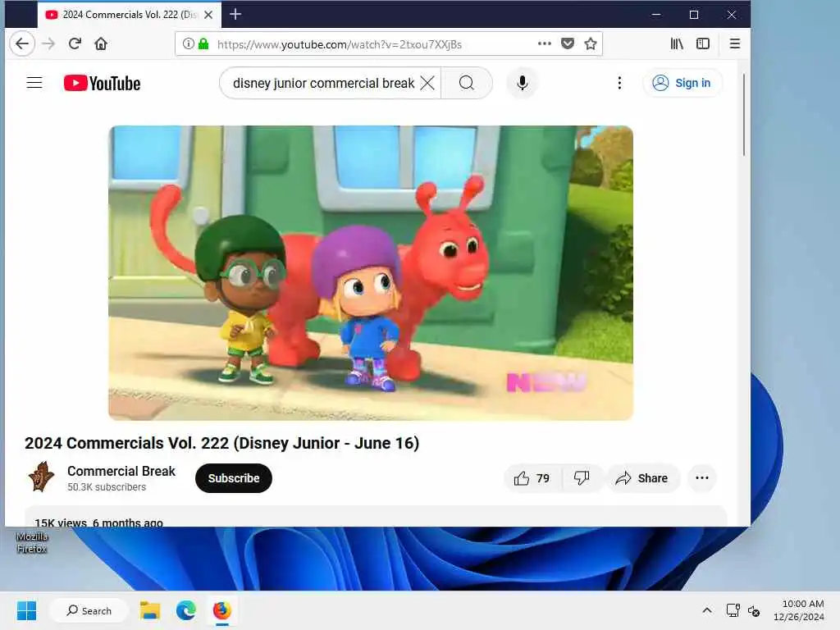This screenshot has height=630, width=840.
Task: Like the video with 79 likes
Action: point(532,478)
